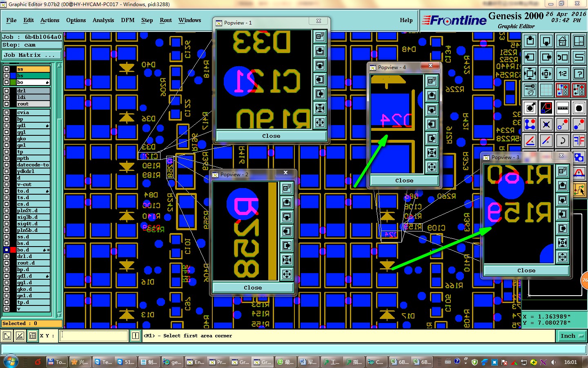The width and height of the screenshot is (588, 368).
Task: Click the detach window icon in Popview - 3
Action: (x=563, y=171)
